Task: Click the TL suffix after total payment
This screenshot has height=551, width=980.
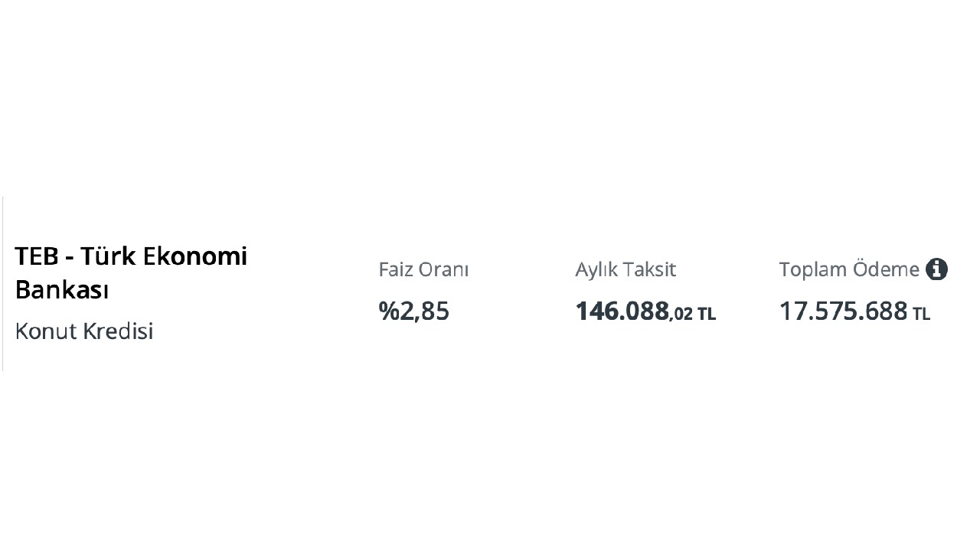Action: pyautogui.click(x=921, y=314)
